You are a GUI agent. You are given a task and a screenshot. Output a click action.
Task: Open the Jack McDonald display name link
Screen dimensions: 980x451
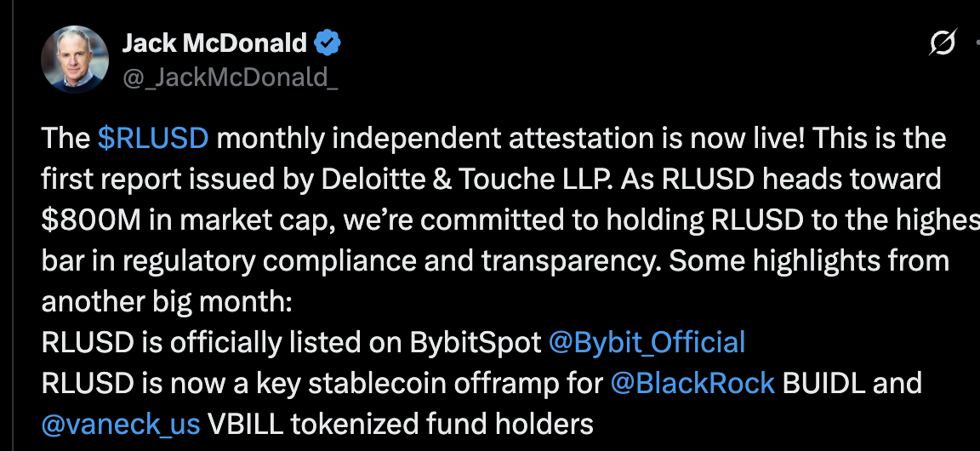coord(215,42)
